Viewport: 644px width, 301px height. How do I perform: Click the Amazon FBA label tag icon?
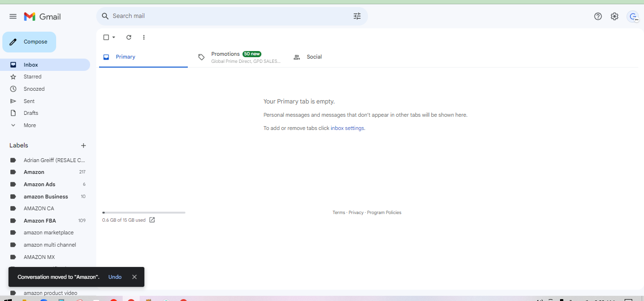13,221
